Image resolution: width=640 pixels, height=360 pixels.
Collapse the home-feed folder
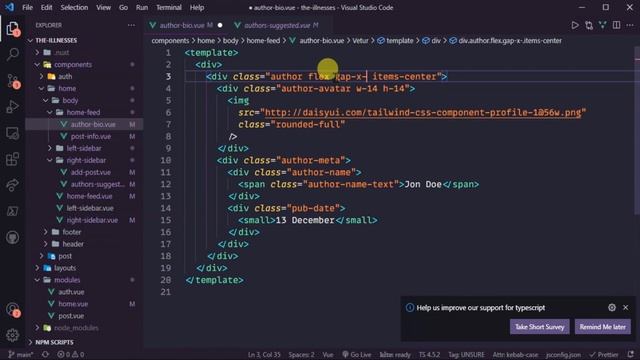point(49,112)
